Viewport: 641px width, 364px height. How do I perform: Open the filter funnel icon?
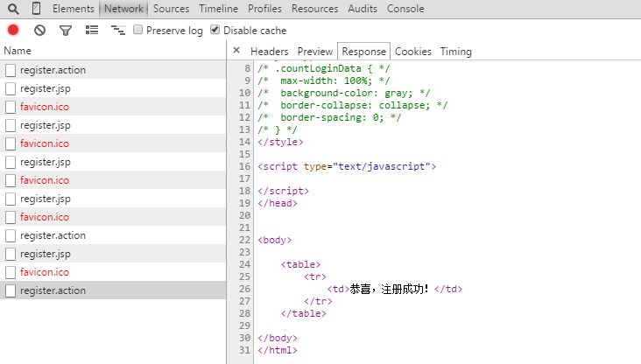[x=66, y=31]
